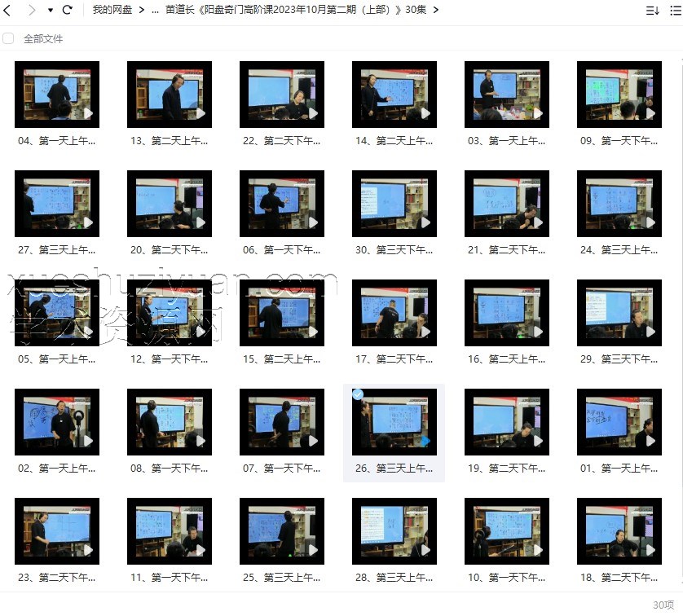Select the thumbnail of video 13
The height and width of the screenshot is (616, 683).
pyautogui.click(x=170, y=95)
